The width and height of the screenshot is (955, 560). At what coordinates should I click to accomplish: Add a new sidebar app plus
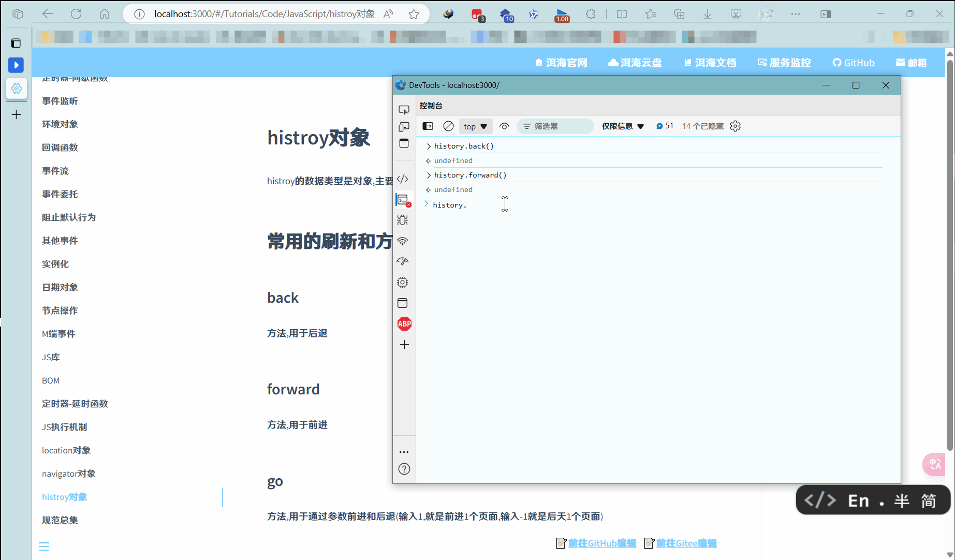pyautogui.click(x=16, y=114)
